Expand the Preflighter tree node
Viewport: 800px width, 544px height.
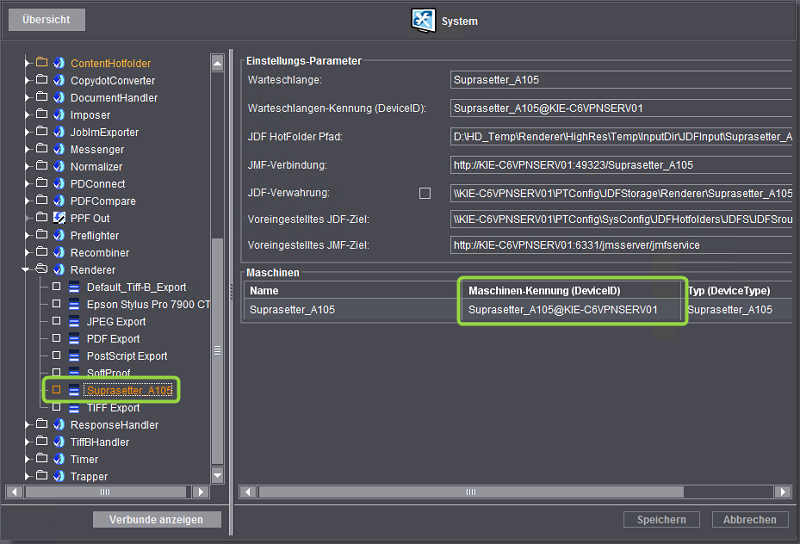click(27, 235)
